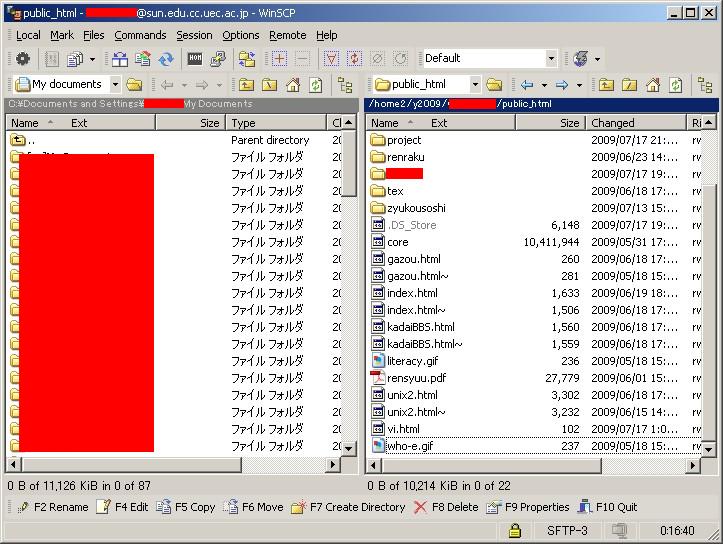The image size is (723, 544).
Task: Go forward in remote panel history
Action: click(x=562, y=85)
